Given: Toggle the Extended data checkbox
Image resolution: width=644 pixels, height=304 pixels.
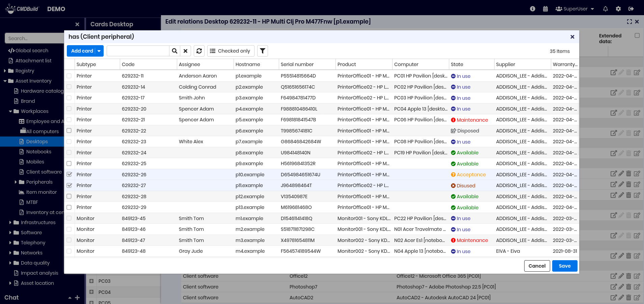Looking at the screenshot, I should coord(637,36).
